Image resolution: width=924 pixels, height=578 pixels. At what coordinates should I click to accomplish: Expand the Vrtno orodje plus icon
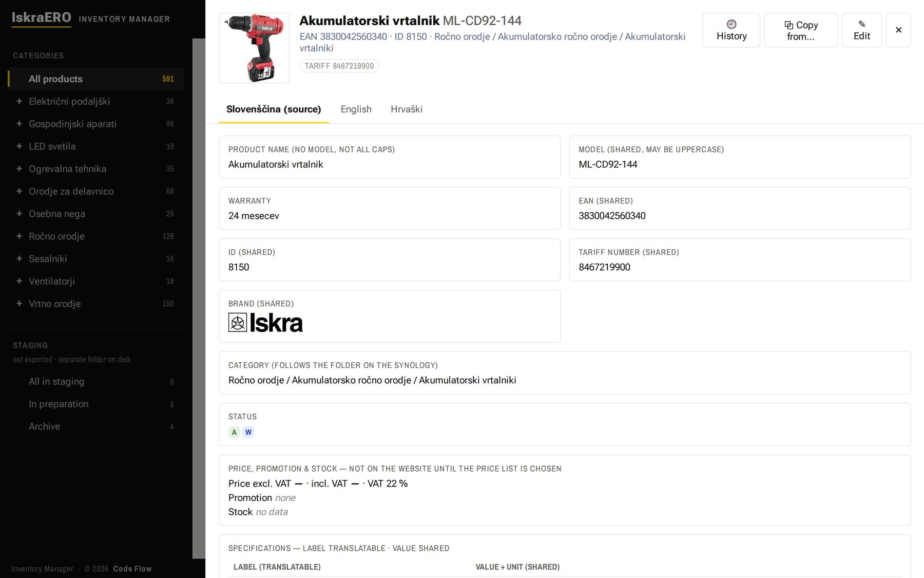(19, 304)
